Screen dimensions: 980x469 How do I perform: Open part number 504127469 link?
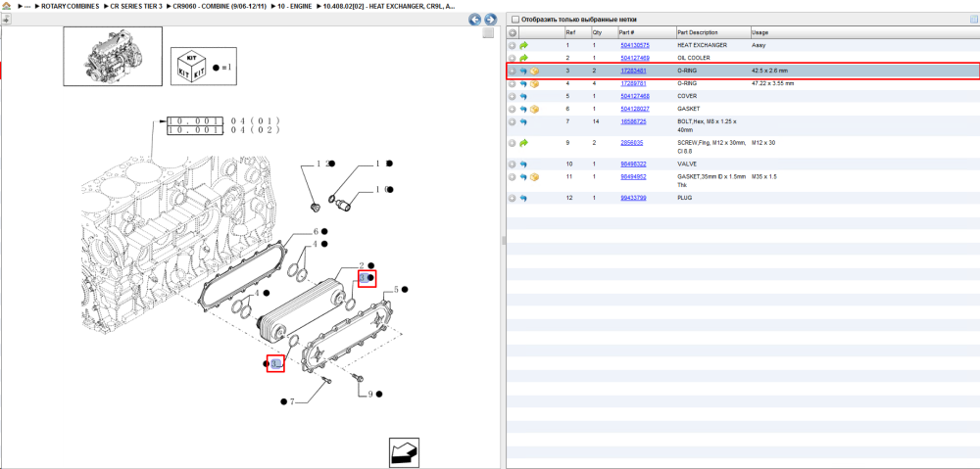point(634,58)
